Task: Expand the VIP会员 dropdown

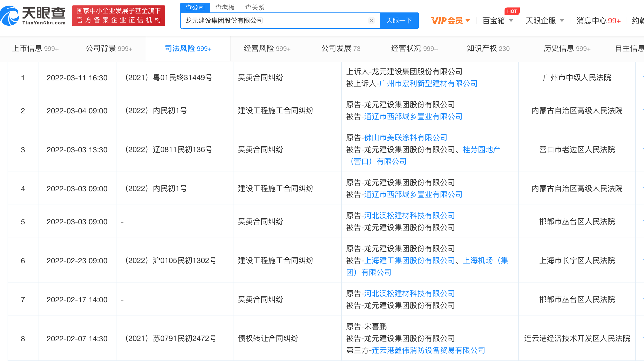Action: (450, 21)
